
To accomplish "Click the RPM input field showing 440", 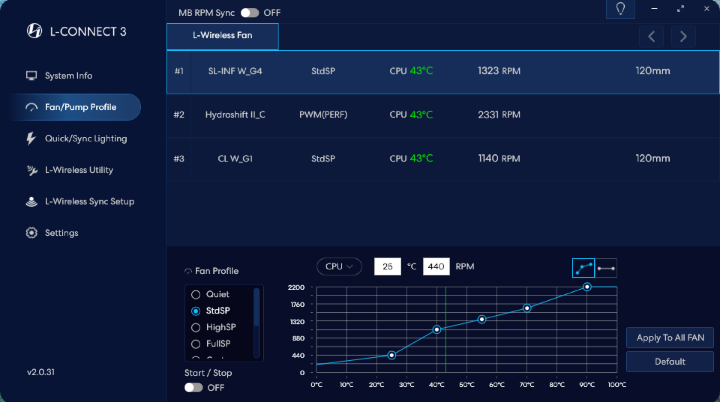I will (436, 266).
